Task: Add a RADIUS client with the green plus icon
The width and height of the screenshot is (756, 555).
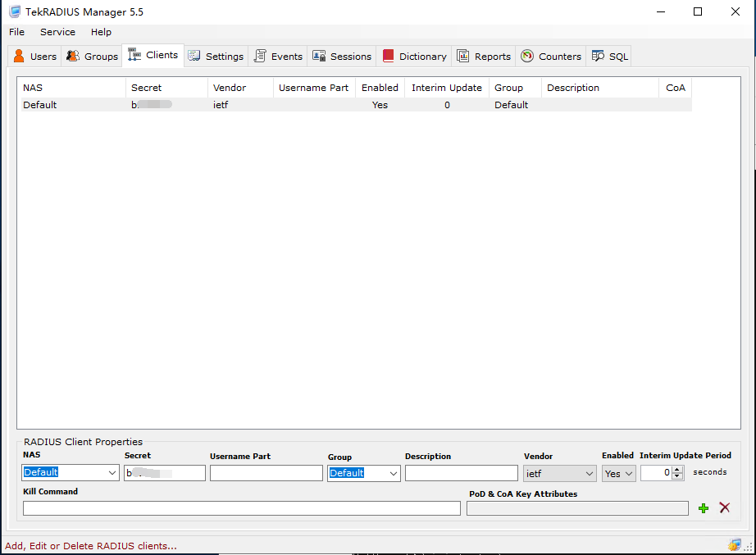Action: pyautogui.click(x=704, y=507)
